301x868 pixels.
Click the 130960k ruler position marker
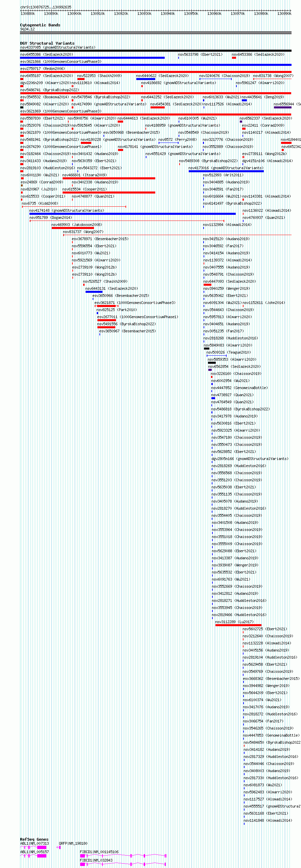click(214, 14)
